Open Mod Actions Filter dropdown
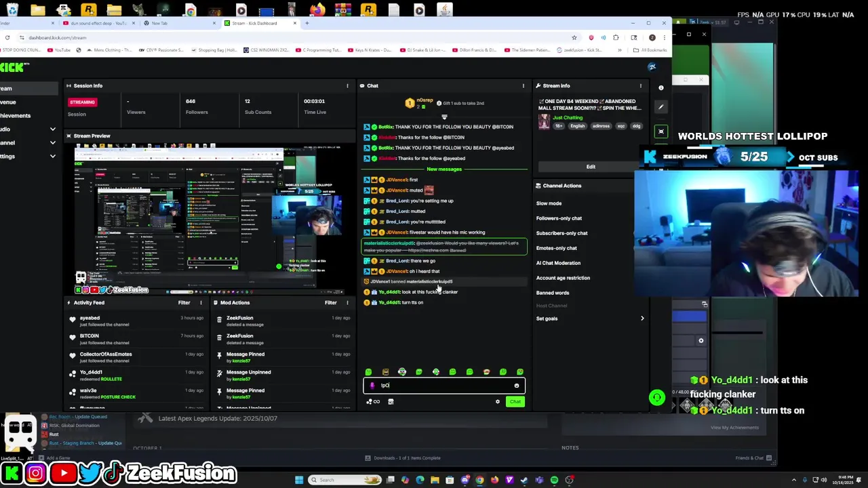The height and width of the screenshot is (488, 868). (x=330, y=302)
